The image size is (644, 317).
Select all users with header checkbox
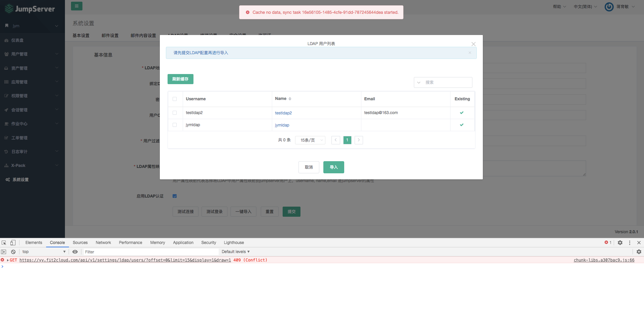click(175, 99)
